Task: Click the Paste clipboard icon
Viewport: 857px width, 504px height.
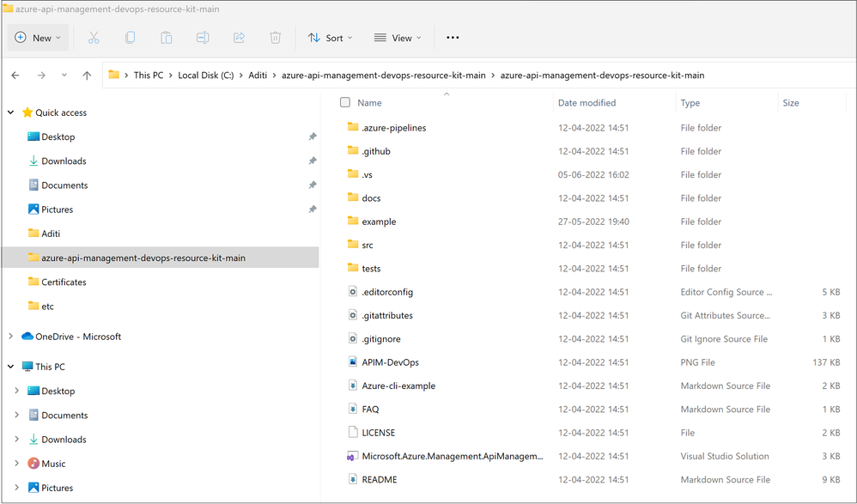Action: pyautogui.click(x=166, y=38)
